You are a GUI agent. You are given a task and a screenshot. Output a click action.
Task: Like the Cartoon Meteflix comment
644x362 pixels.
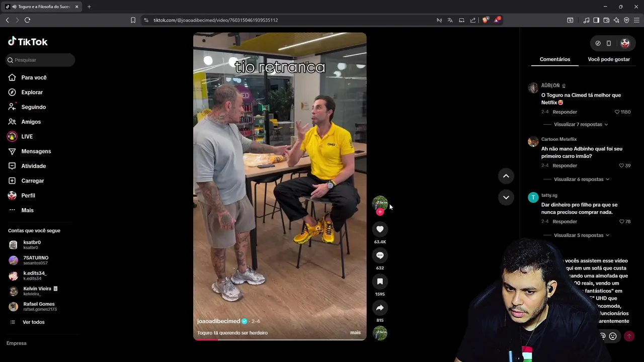622,165
